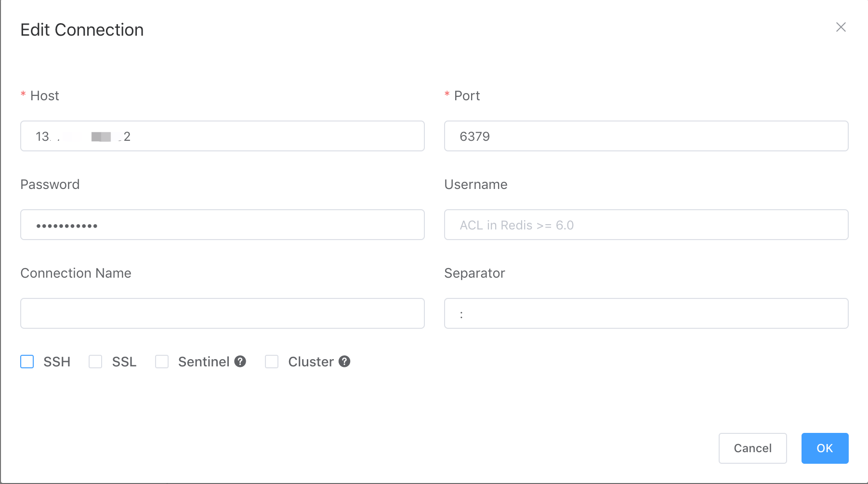The width and height of the screenshot is (868, 484).
Task: Click the empty Connection Name field
Action: (222, 313)
